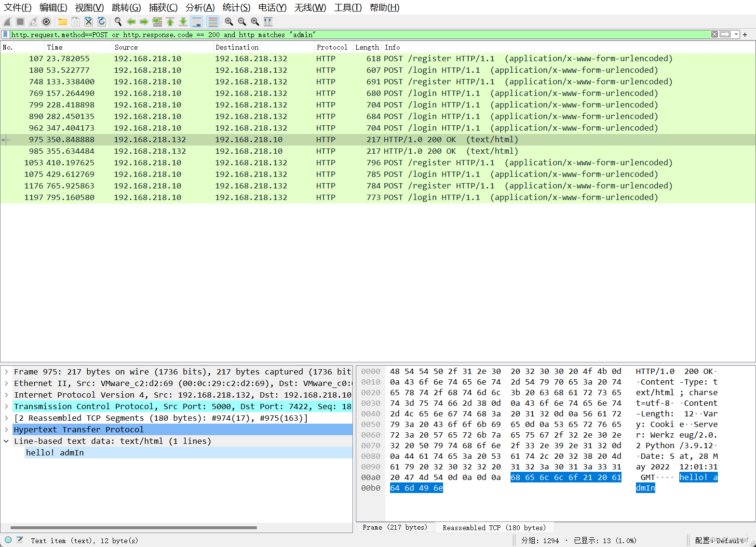Sort packets by Length column
The image size is (756, 547).
(x=368, y=47)
